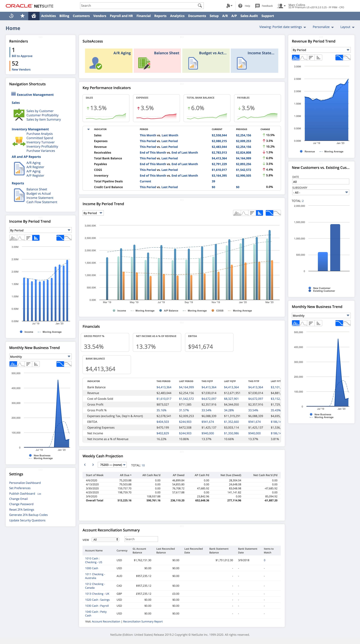Open the Personalize dropdown
Viewport: 360px width, 644px height.
click(323, 27)
